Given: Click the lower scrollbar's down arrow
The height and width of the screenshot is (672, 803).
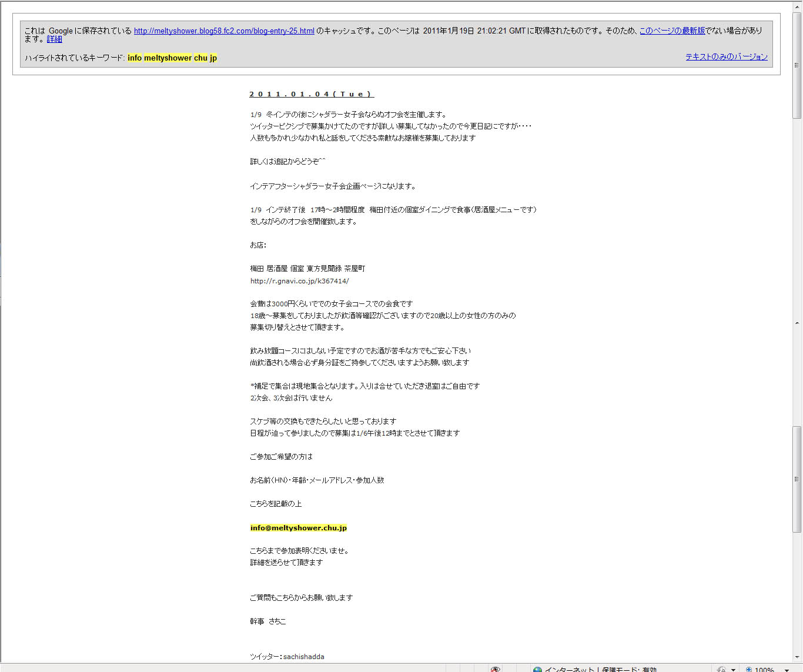Looking at the screenshot, I should (x=797, y=657).
